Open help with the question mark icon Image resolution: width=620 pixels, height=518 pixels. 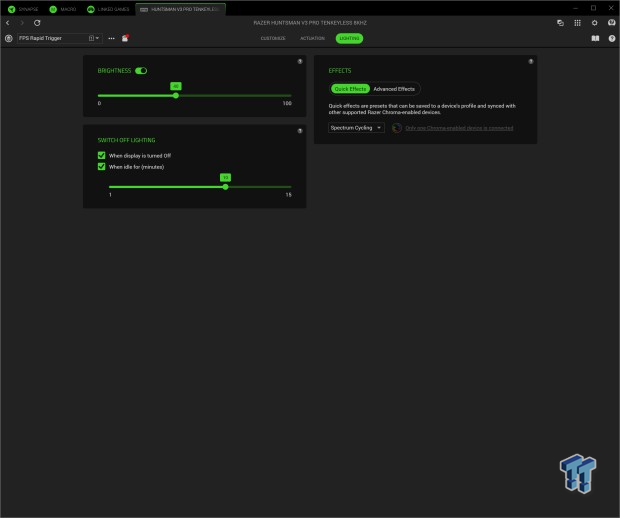(x=612, y=38)
